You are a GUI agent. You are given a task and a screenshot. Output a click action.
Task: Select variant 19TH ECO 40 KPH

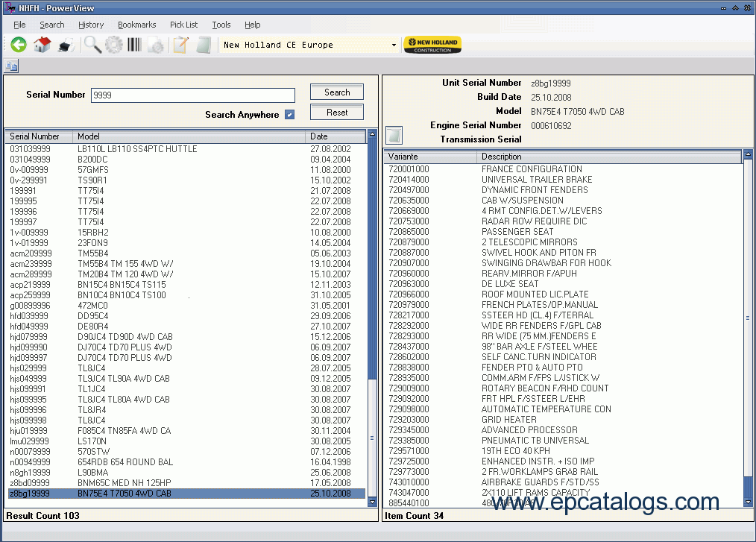563,451
